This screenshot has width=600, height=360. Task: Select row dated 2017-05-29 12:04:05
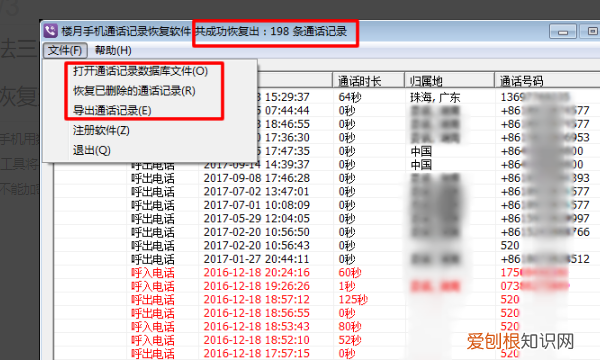[327, 219]
